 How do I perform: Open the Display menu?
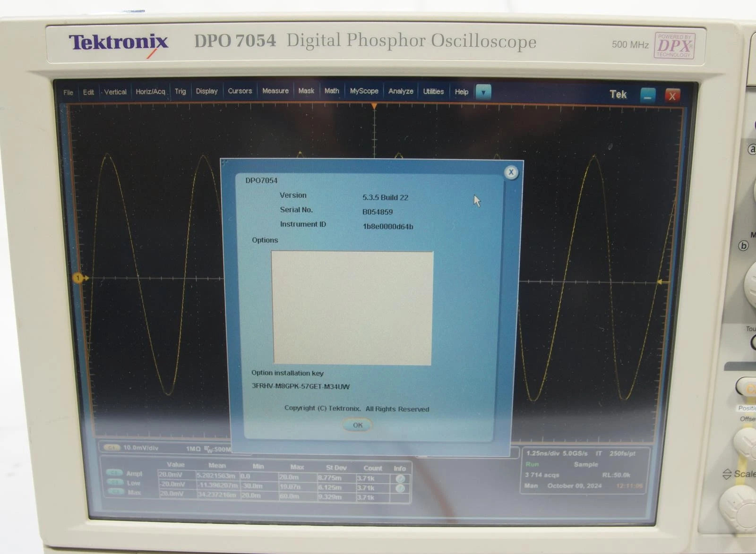[206, 91]
